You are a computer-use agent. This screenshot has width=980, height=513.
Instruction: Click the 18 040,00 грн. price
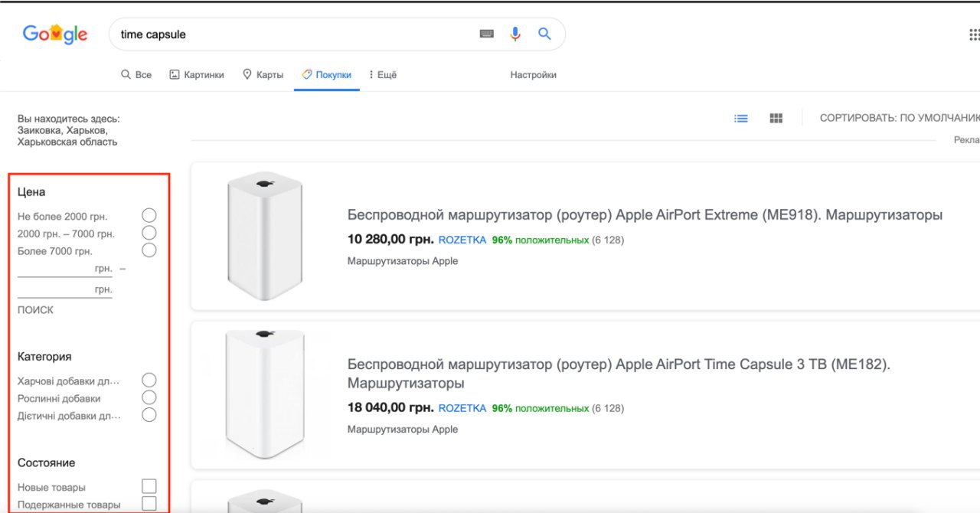(x=390, y=408)
